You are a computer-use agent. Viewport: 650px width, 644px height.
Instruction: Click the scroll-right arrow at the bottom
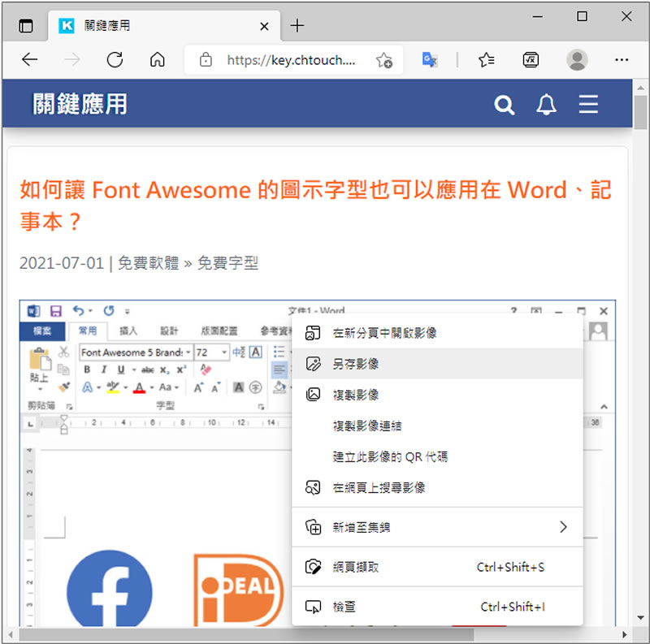[x=624, y=634]
